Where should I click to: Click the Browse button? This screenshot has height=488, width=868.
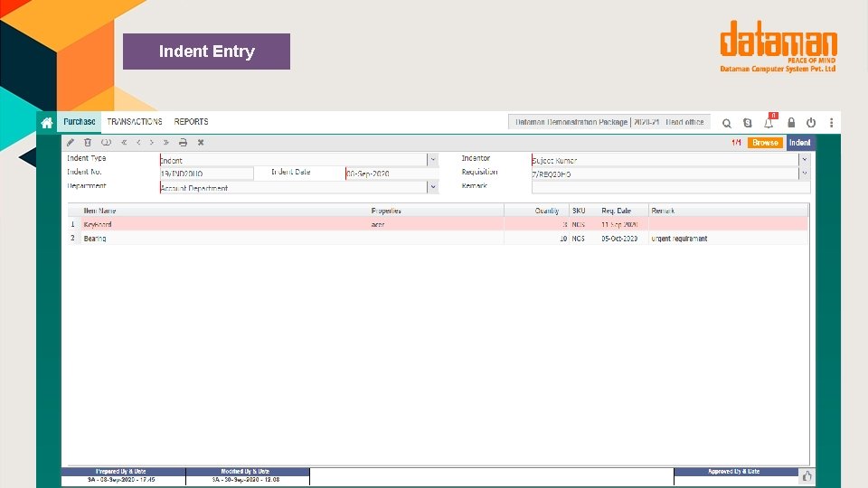tap(765, 143)
